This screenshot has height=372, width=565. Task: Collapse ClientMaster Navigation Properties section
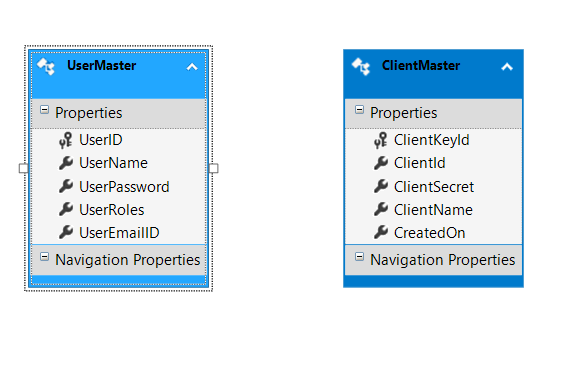click(359, 257)
